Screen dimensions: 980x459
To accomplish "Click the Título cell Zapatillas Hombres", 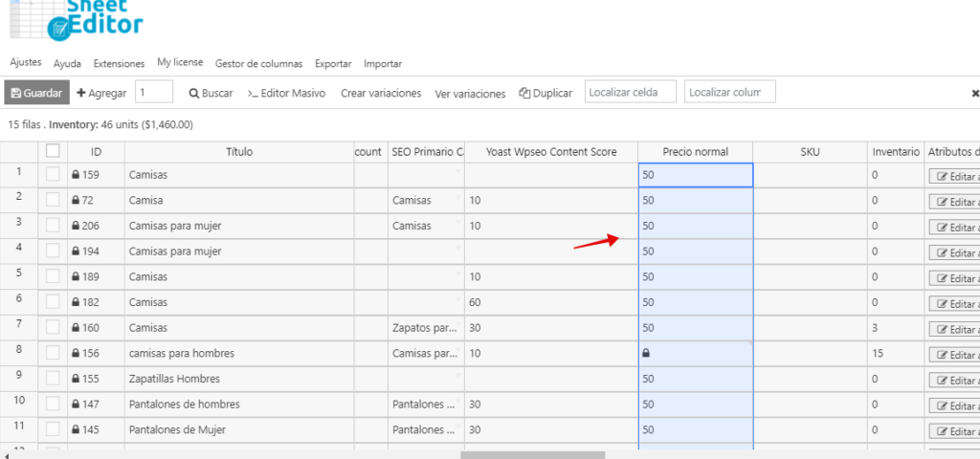I will [239, 379].
